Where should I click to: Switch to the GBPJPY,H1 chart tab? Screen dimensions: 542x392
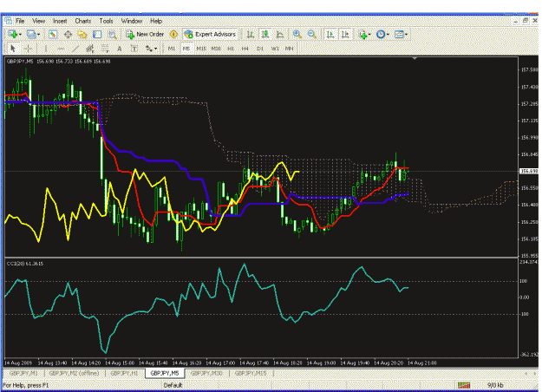[124, 374]
